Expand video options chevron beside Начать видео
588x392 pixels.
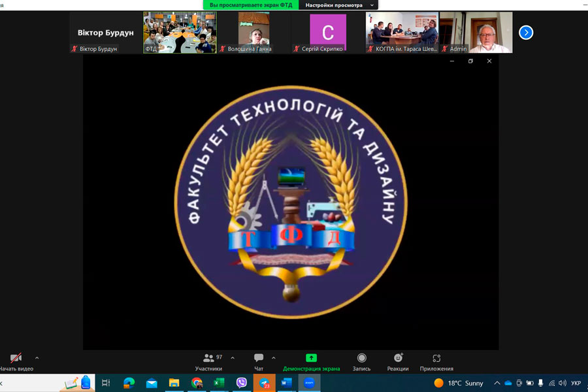[37, 358]
